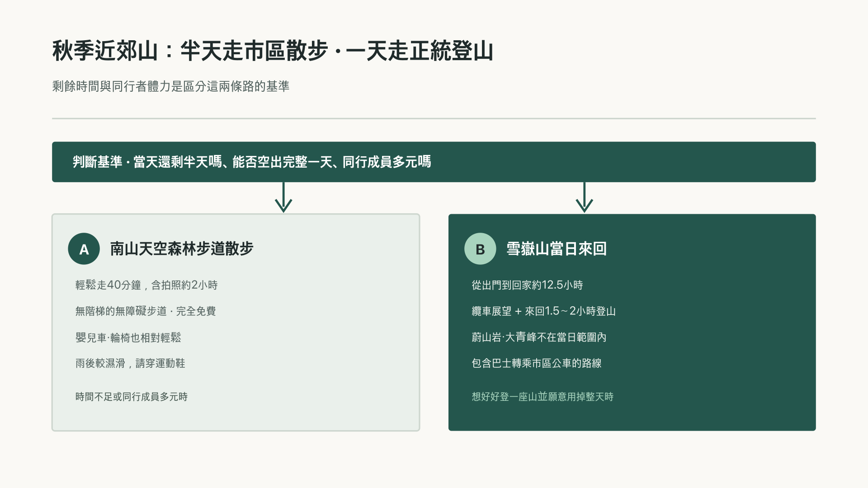Viewport: 868px width, 488px height.
Task: Click the line 從出門到回家約12.5小時
Action: (527, 285)
